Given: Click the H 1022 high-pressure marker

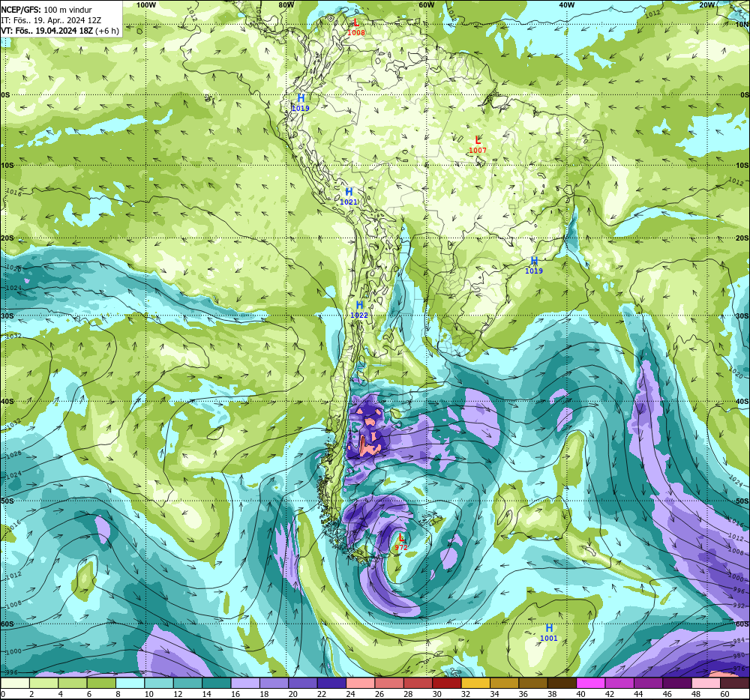Looking at the screenshot, I should point(359,310).
